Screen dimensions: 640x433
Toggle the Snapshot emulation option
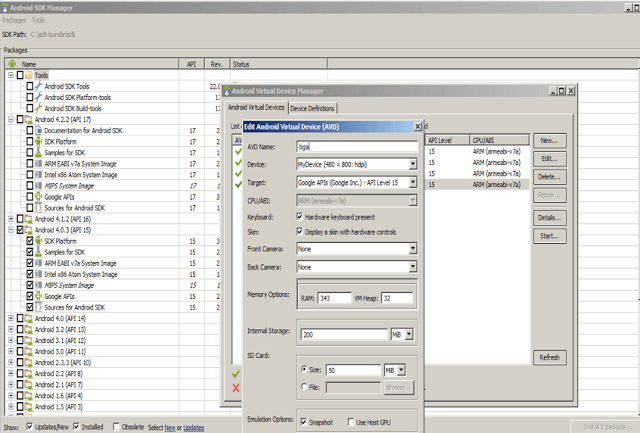point(303,422)
